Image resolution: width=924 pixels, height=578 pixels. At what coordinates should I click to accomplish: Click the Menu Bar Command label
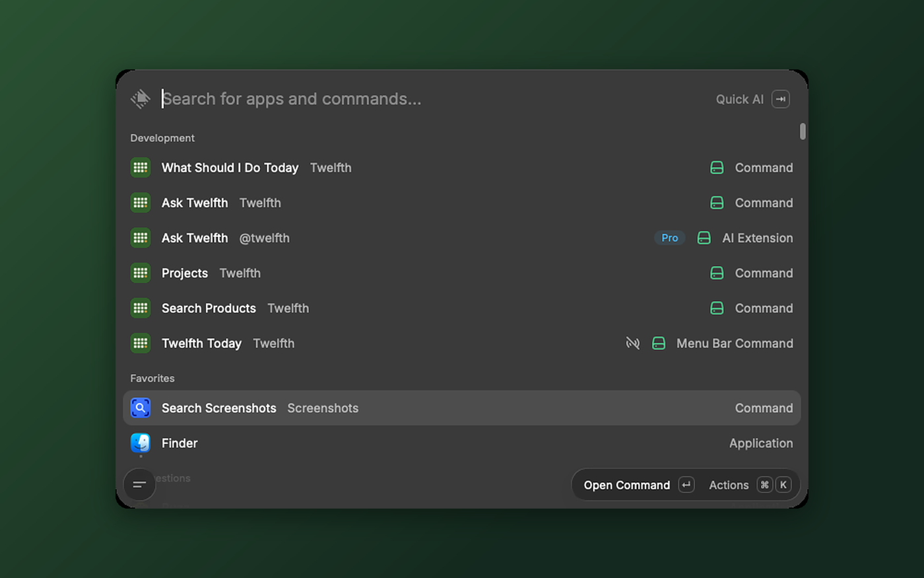735,343
